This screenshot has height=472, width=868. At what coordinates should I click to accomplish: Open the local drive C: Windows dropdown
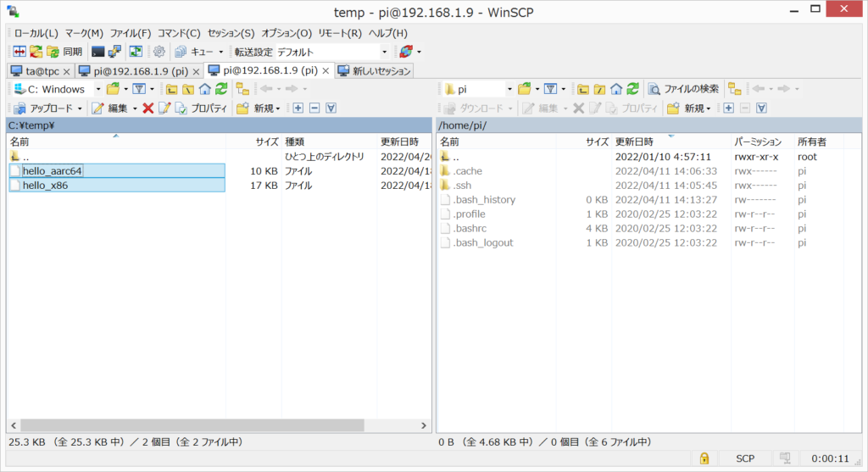tap(58, 89)
